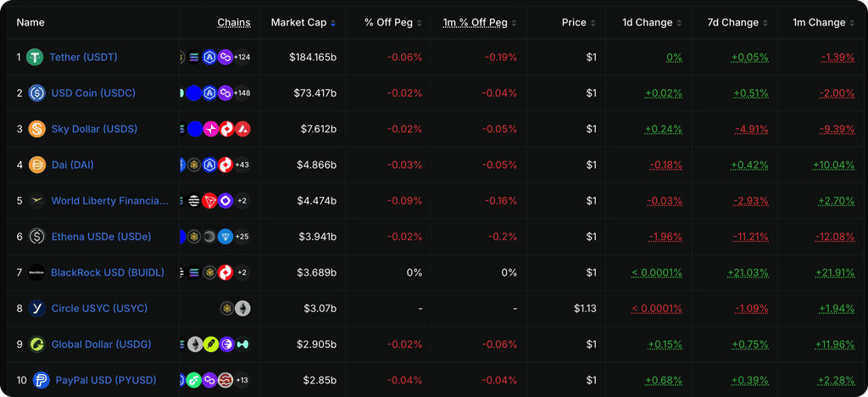Image resolution: width=868 pixels, height=397 pixels.
Task: Click the Ethena USDe logo icon
Action: (36, 237)
